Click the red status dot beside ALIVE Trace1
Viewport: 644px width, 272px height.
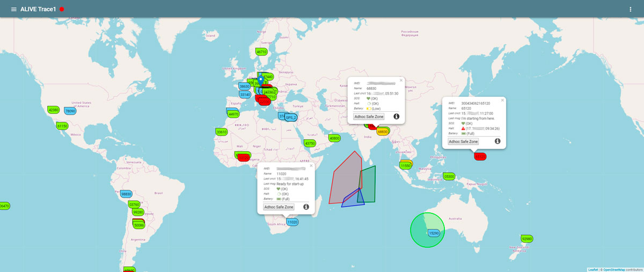pos(62,9)
